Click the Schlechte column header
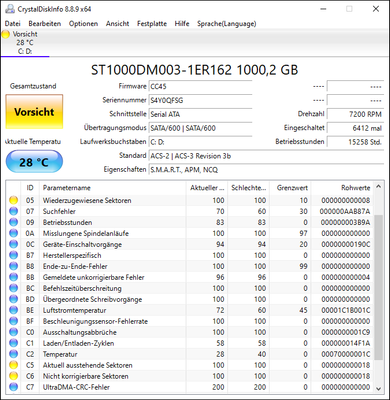390x400 pixels. click(x=248, y=188)
